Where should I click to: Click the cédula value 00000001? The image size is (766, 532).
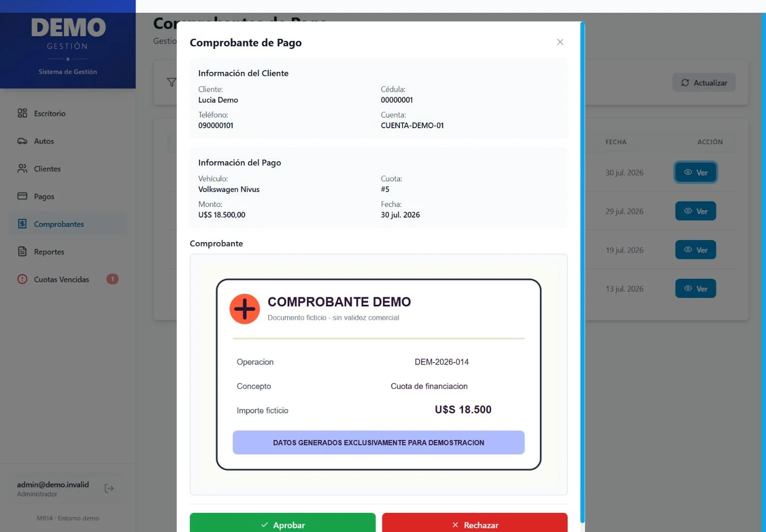pos(397,100)
